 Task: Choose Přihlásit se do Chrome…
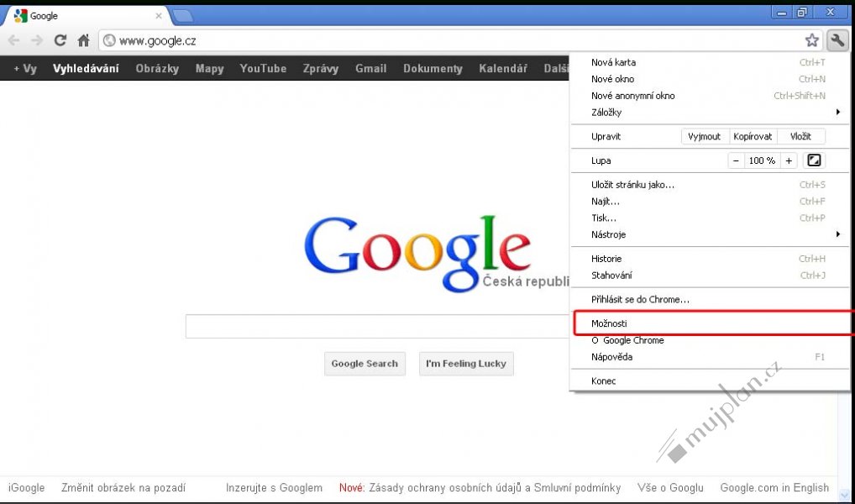pyautogui.click(x=710, y=299)
